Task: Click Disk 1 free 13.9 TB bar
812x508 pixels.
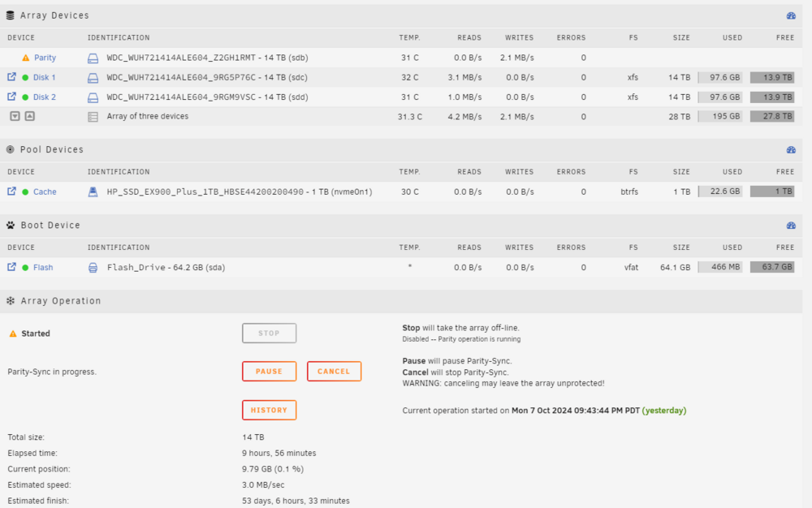Action: tap(772, 78)
